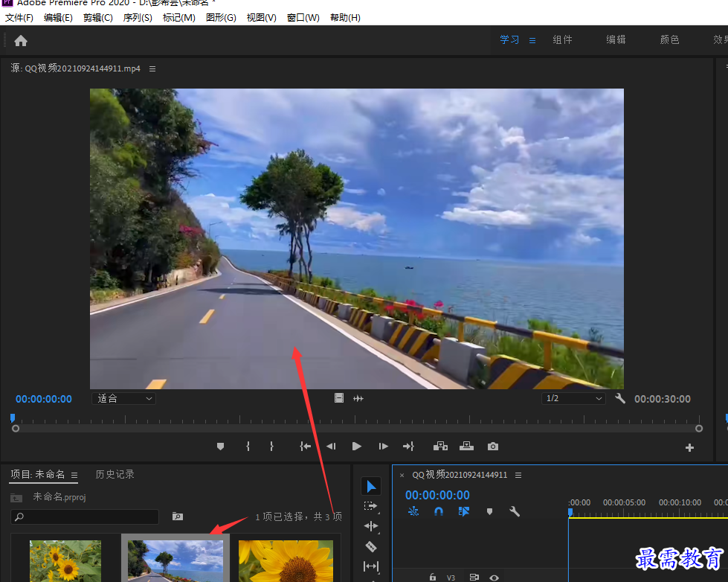The height and width of the screenshot is (582, 728).
Task: Open the 视图(V) menu
Action: click(262, 18)
